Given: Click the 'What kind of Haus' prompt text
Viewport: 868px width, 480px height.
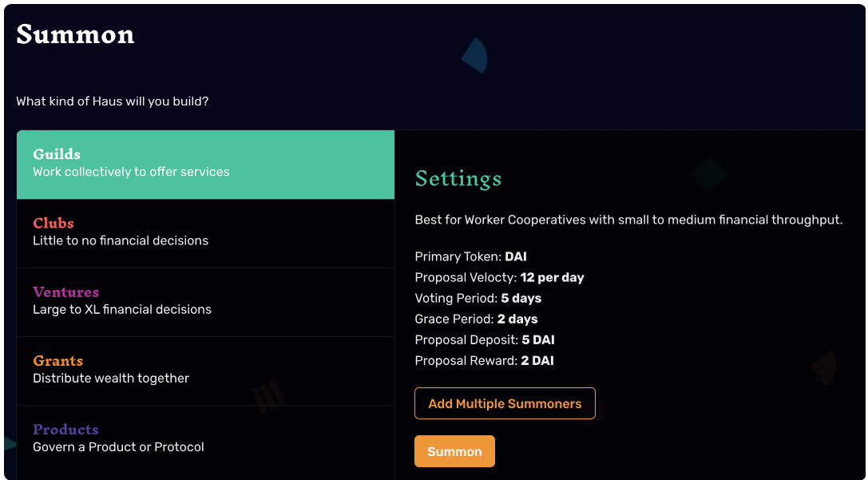Looking at the screenshot, I should [x=113, y=101].
